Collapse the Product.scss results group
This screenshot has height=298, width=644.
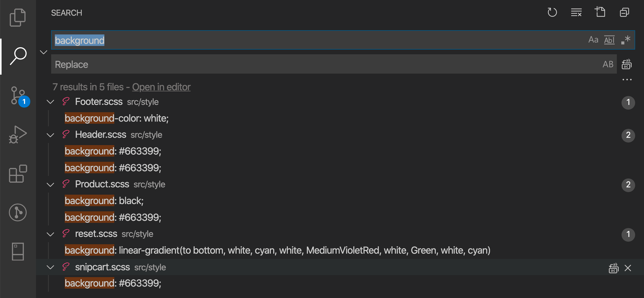tap(50, 184)
